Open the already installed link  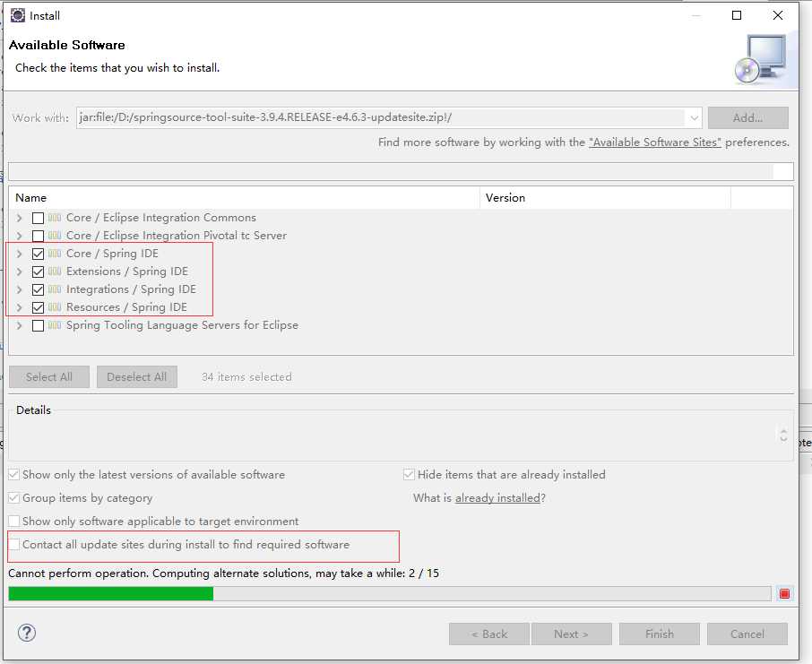(x=497, y=497)
